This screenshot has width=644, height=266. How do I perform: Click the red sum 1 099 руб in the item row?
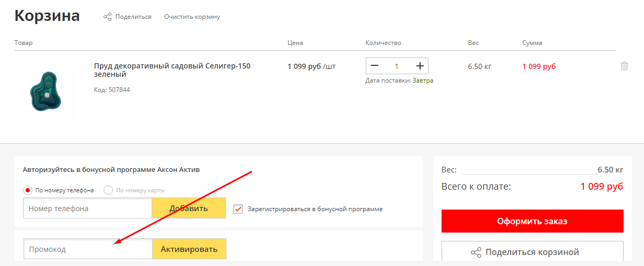[x=539, y=66]
